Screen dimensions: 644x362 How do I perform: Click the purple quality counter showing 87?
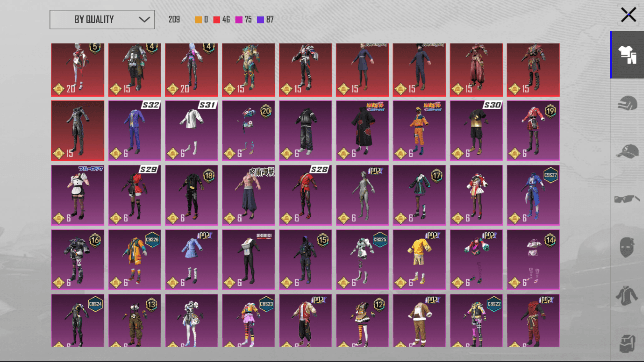tap(265, 20)
